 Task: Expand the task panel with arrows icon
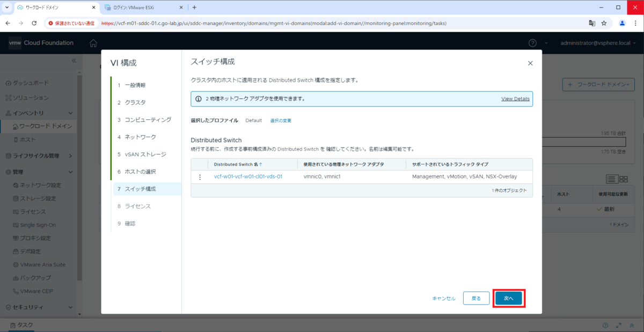click(x=619, y=326)
